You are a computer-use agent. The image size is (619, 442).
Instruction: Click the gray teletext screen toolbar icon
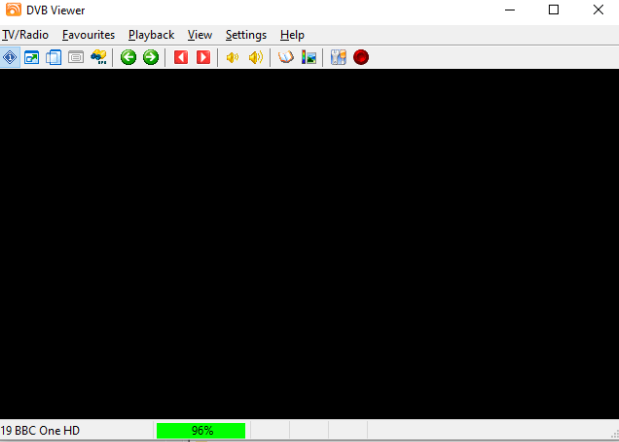pyautogui.click(x=76, y=57)
